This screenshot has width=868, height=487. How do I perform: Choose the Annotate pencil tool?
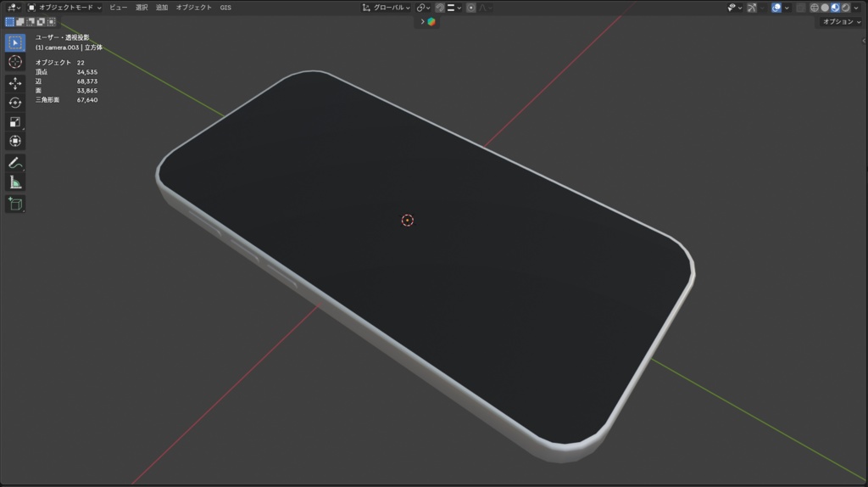click(15, 163)
